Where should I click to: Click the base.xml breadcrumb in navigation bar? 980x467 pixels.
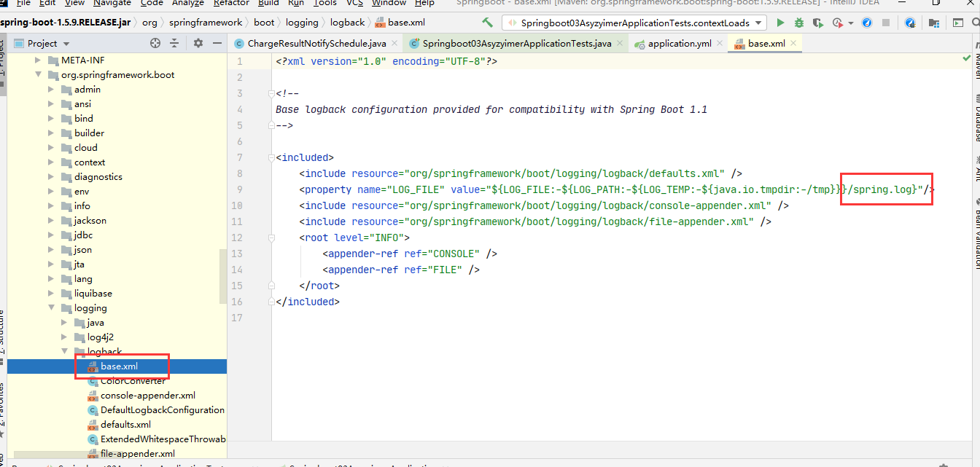pos(400,23)
